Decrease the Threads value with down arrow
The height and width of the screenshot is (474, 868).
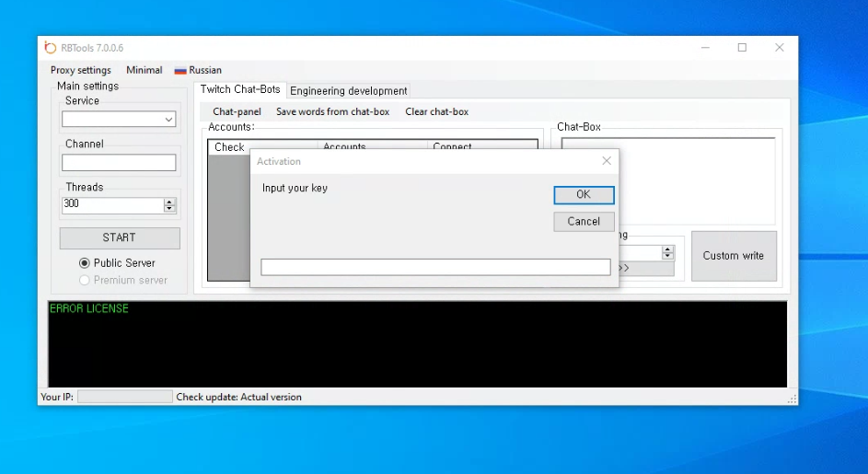tap(169, 209)
